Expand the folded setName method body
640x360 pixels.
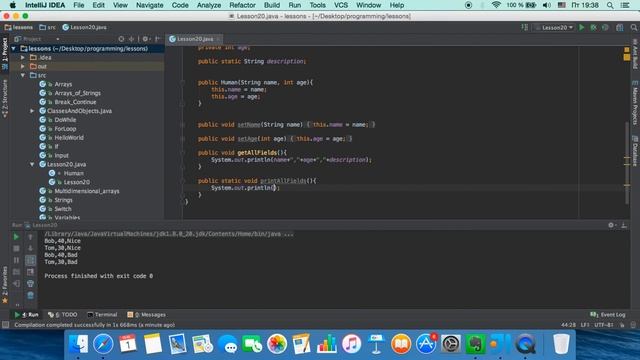[x=182, y=124]
